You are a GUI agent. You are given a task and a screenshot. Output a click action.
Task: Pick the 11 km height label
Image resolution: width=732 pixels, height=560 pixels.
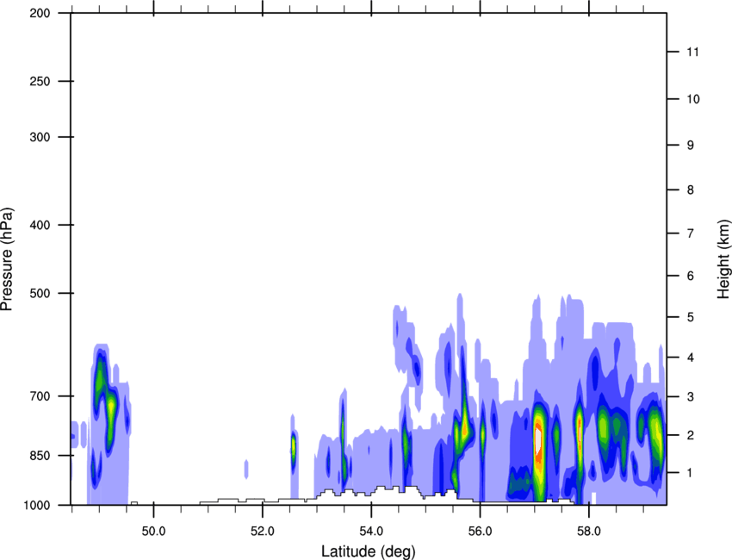pos(693,52)
